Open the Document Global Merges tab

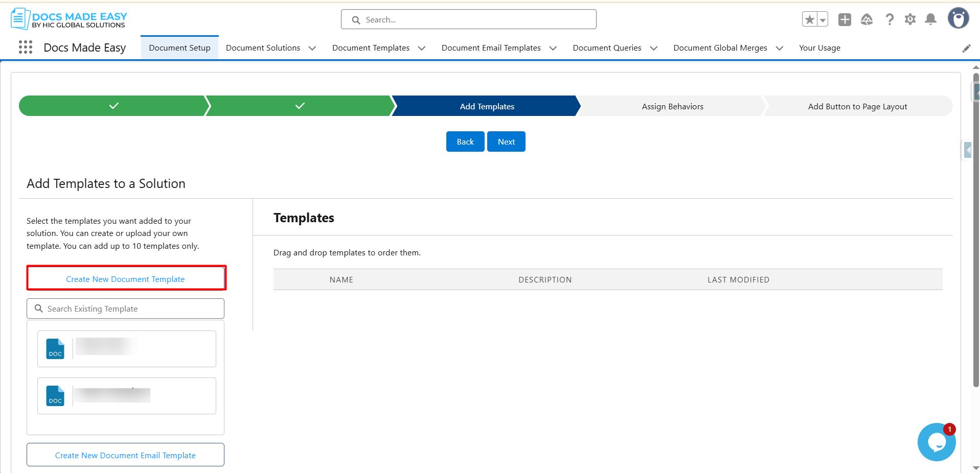tap(720, 48)
